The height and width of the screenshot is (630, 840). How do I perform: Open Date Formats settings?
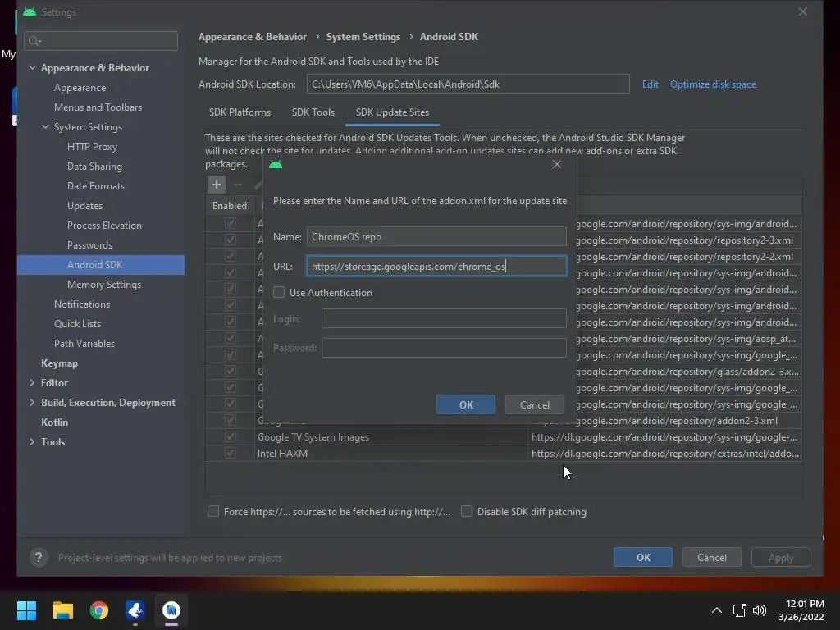96,186
